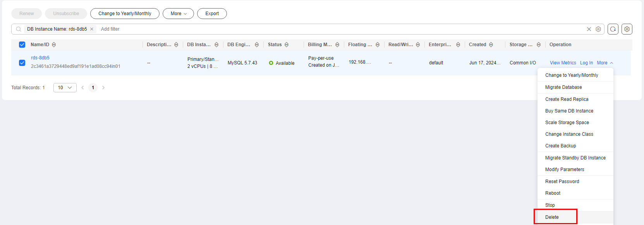Remove the rds-8db5 instance name filter tag
The width and height of the screenshot is (644, 225).
(x=92, y=29)
